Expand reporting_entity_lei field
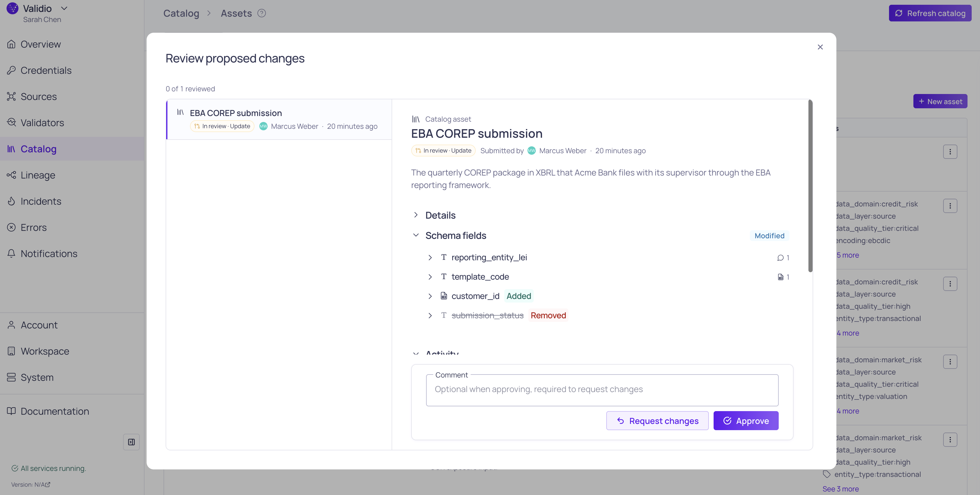Viewport: 980px width, 495px height. click(430, 258)
